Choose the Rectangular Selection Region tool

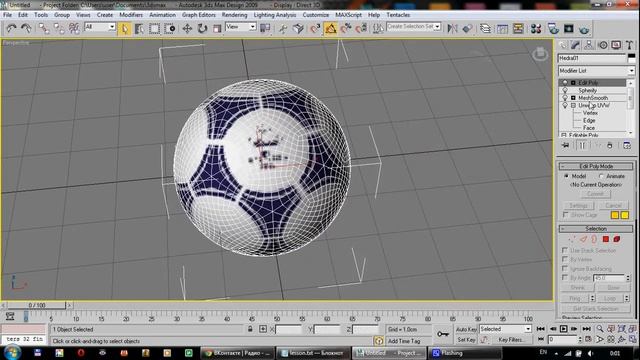coord(154,28)
